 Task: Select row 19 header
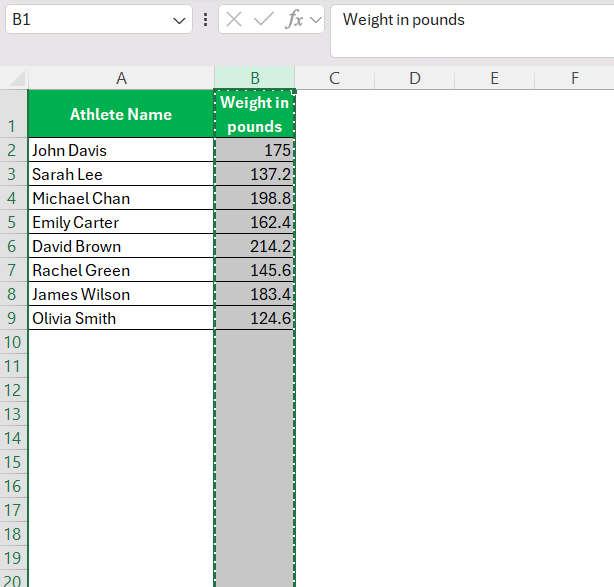(x=14, y=558)
